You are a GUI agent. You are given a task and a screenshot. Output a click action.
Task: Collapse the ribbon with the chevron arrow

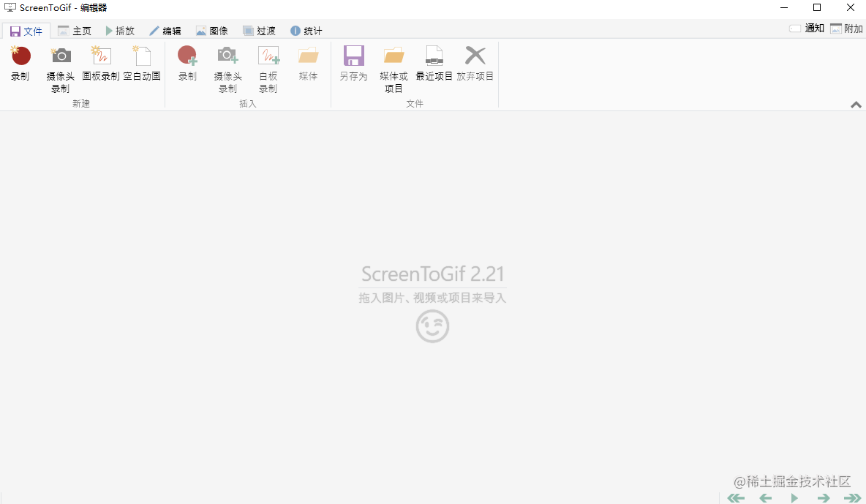click(x=856, y=105)
